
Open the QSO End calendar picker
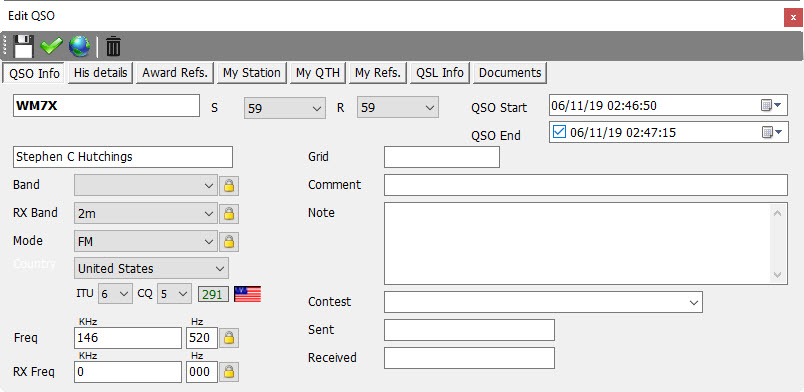(771, 132)
